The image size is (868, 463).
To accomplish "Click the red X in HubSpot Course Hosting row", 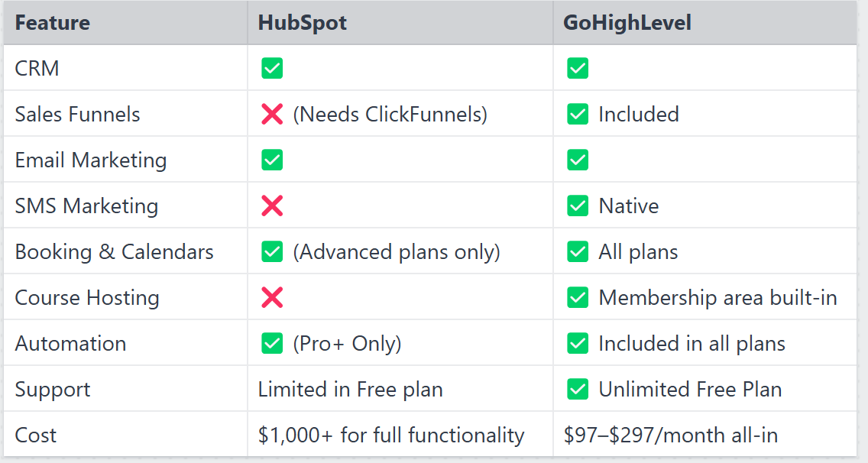I will [272, 297].
